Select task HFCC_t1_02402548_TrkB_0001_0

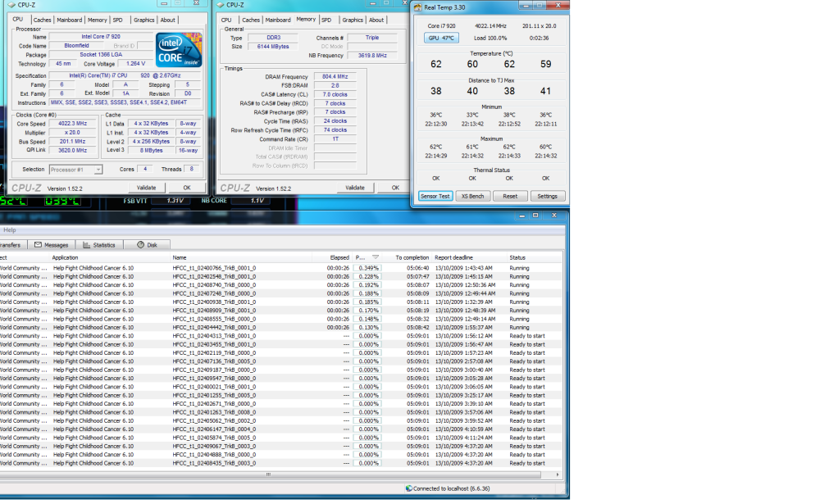tap(214, 276)
